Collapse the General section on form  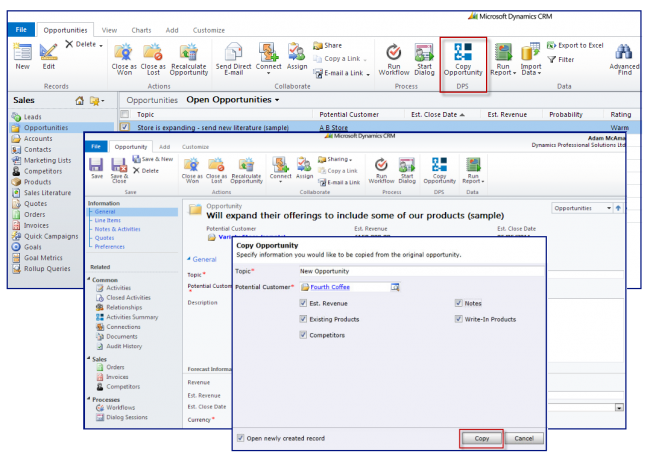click(x=189, y=259)
